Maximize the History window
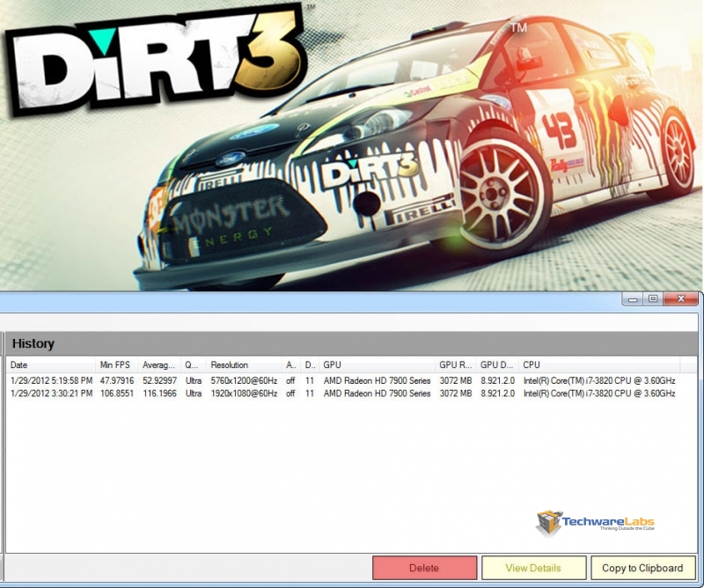Viewport: 704px width, 588px height. click(x=653, y=299)
